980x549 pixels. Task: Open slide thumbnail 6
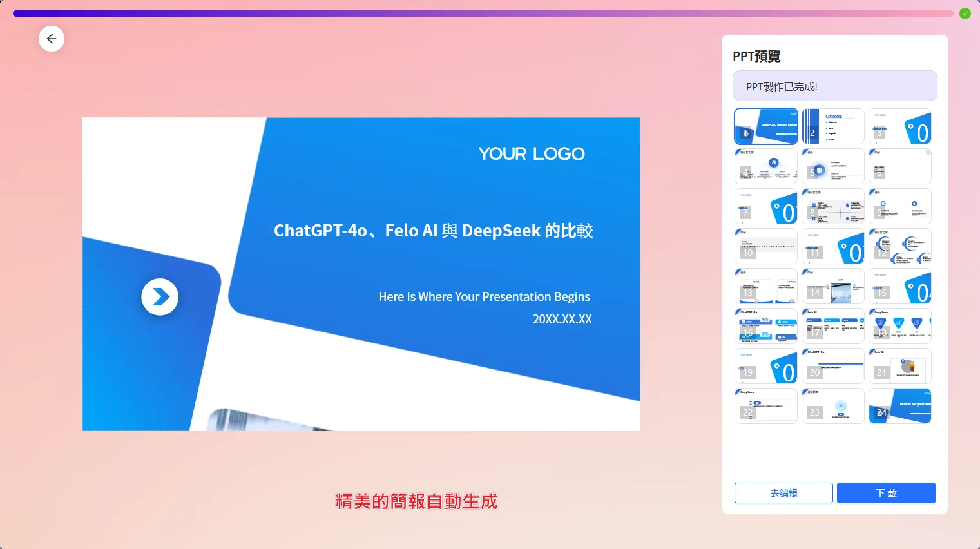[900, 166]
